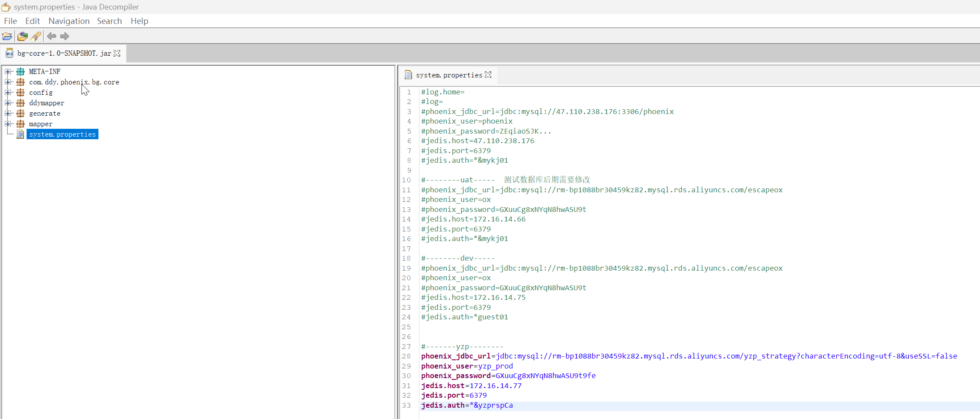Open the Help menu

click(139, 21)
